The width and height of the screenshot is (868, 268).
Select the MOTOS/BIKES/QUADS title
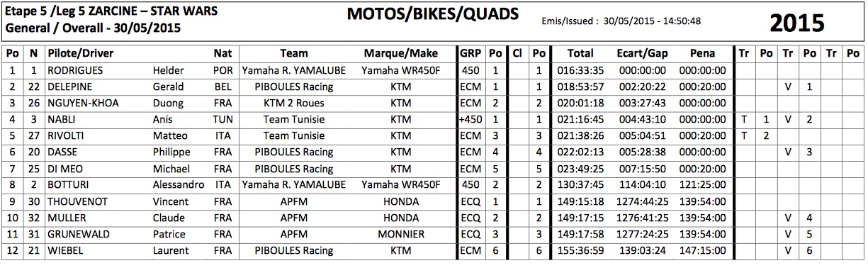pyautogui.click(x=432, y=13)
